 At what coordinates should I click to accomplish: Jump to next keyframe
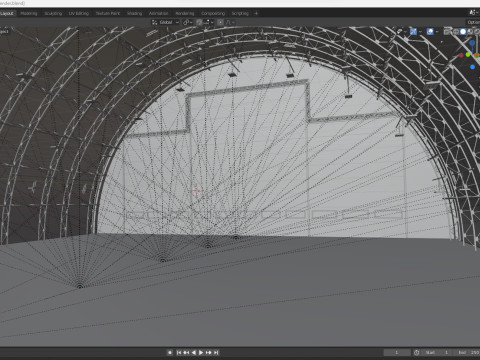click(209, 352)
